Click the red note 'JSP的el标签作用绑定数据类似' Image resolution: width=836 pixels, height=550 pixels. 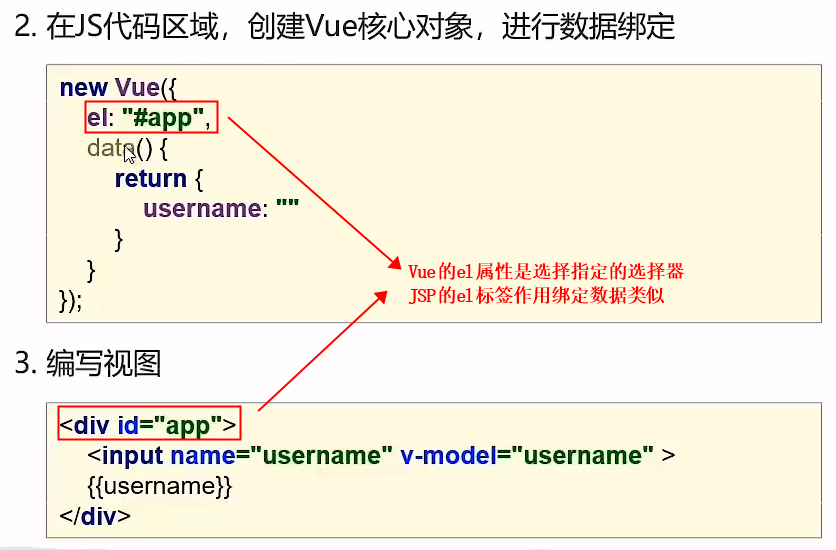536,295
